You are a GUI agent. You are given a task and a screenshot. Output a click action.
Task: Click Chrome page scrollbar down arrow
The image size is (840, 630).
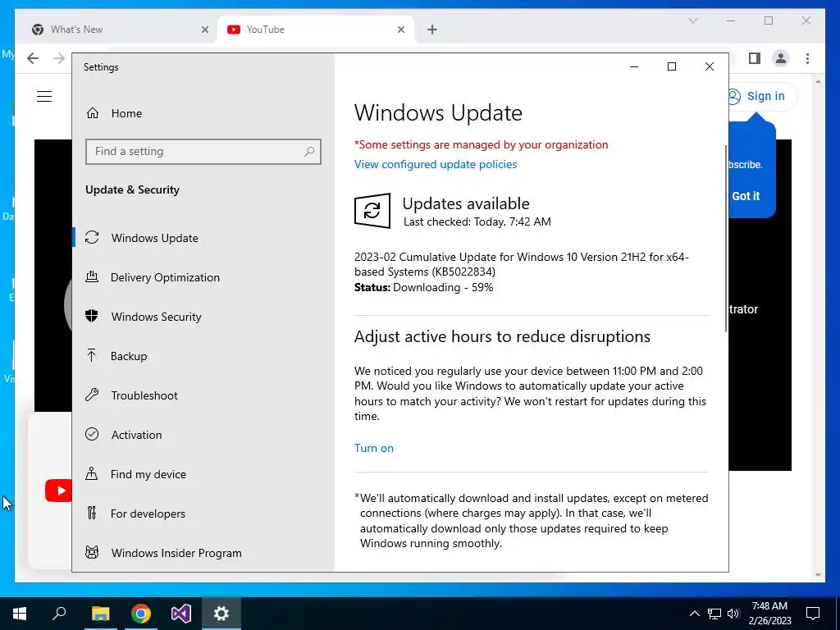pos(818,575)
